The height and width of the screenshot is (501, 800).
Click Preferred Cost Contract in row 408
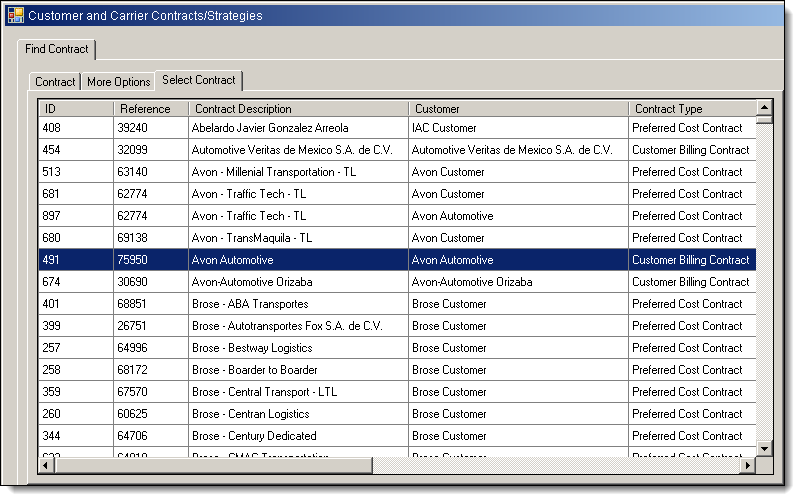[x=692, y=128]
